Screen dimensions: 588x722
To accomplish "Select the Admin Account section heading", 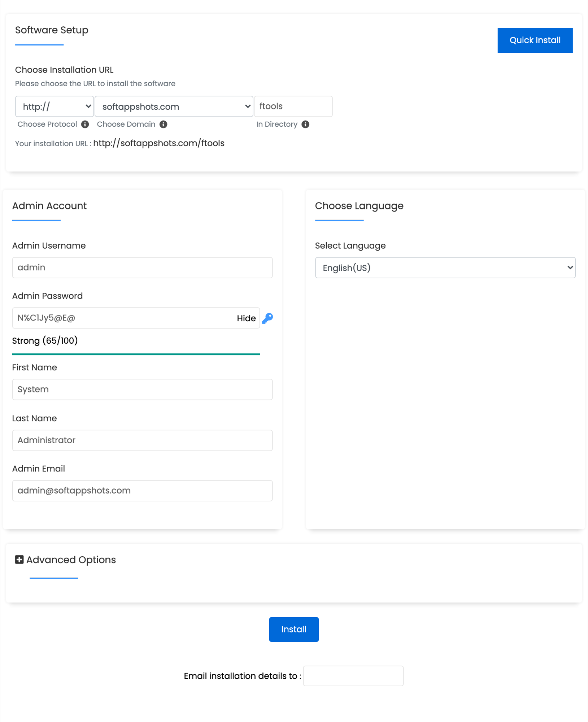I will [x=49, y=206].
